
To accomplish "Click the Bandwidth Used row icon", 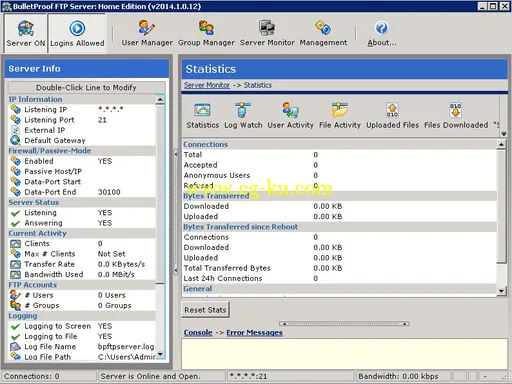I will coord(15,275).
